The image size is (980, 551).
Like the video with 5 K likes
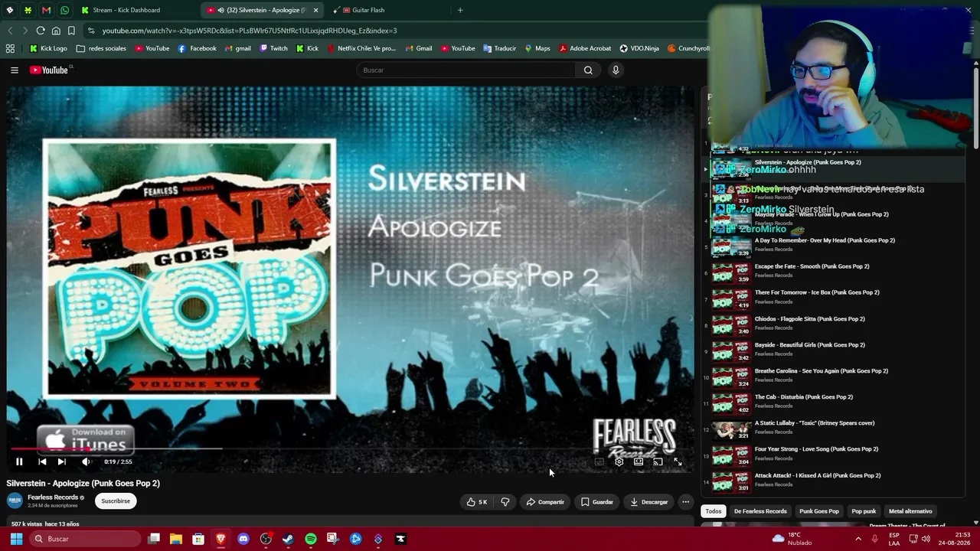[x=476, y=502]
